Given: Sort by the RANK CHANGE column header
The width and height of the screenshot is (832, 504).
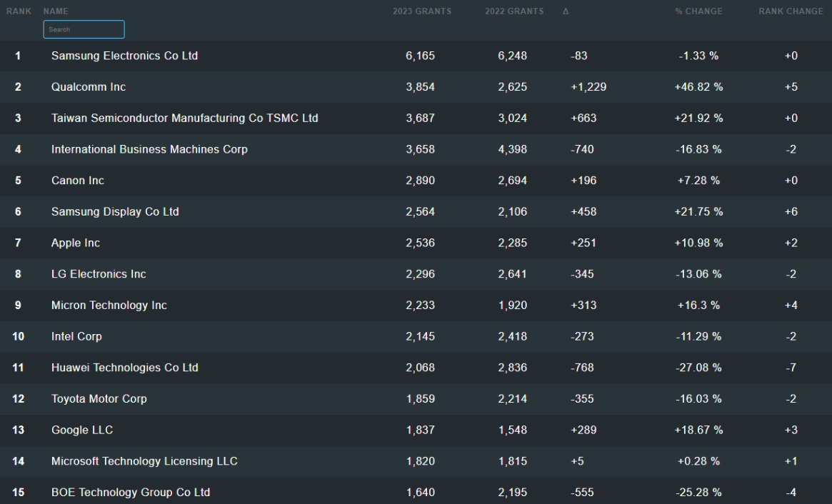Looking at the screenshot, I should [x=791, y=11].
